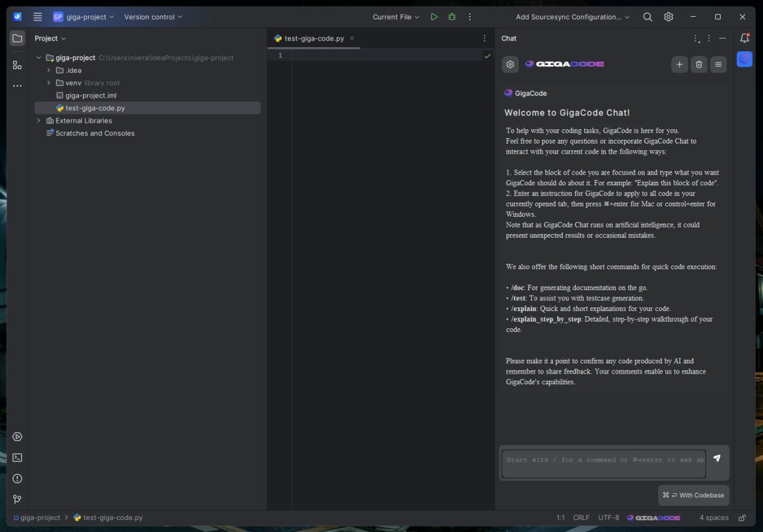The image size is (763, 532).
Task: Send the chat message
Action: coord(717,458)
